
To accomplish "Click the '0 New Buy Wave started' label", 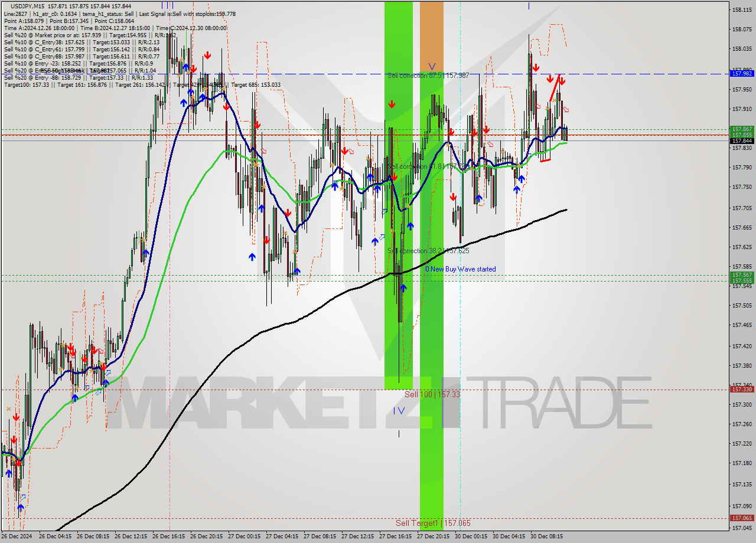I will click(x=461, y=269).
